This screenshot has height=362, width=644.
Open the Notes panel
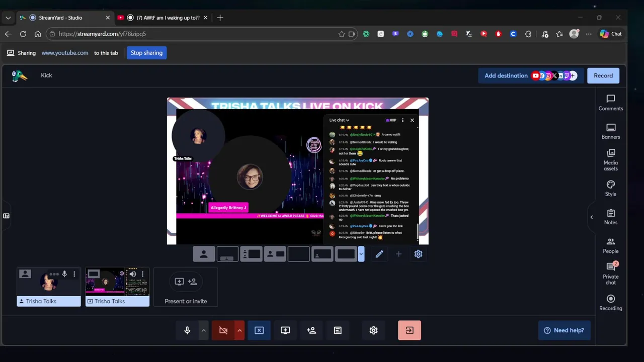(x=611, y=217)
